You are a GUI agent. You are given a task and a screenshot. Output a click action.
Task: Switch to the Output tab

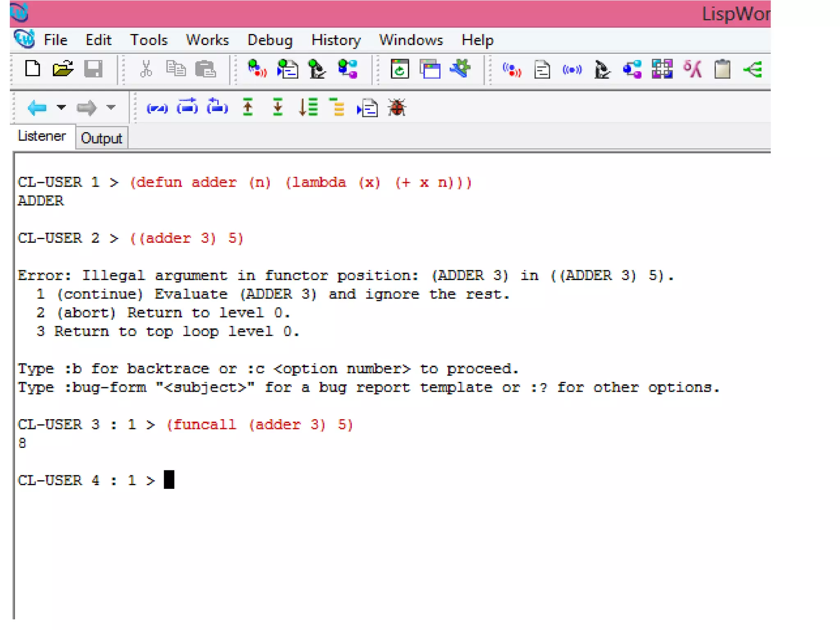pyautogui.click(x=102, y=138)
